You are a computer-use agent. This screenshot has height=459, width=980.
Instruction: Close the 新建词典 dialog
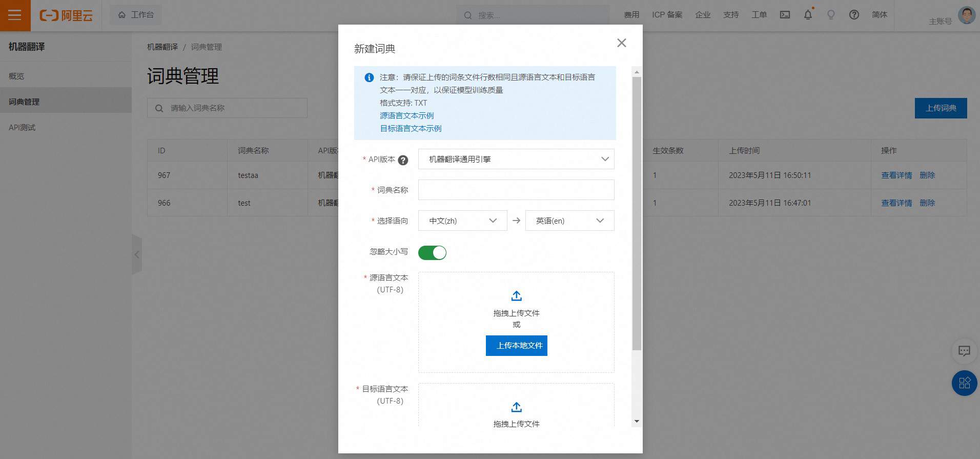tap(621, 43)
